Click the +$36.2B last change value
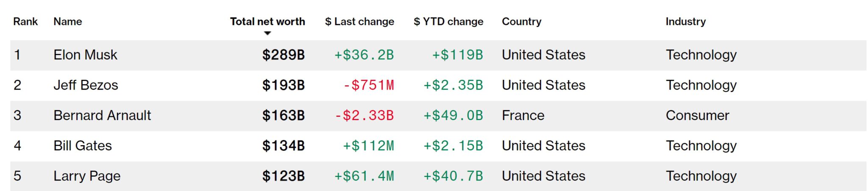868x191 pixels. [x=364, y=55]
